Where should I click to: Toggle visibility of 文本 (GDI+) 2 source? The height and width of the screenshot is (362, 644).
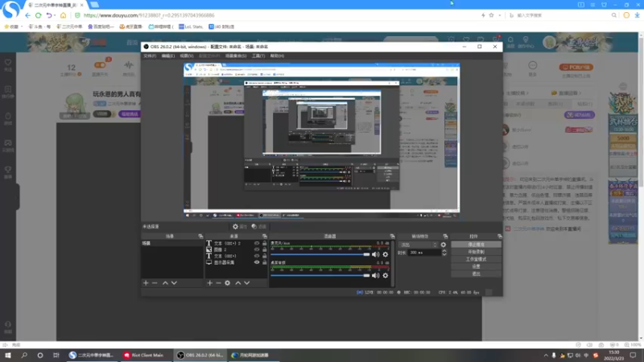257,244
